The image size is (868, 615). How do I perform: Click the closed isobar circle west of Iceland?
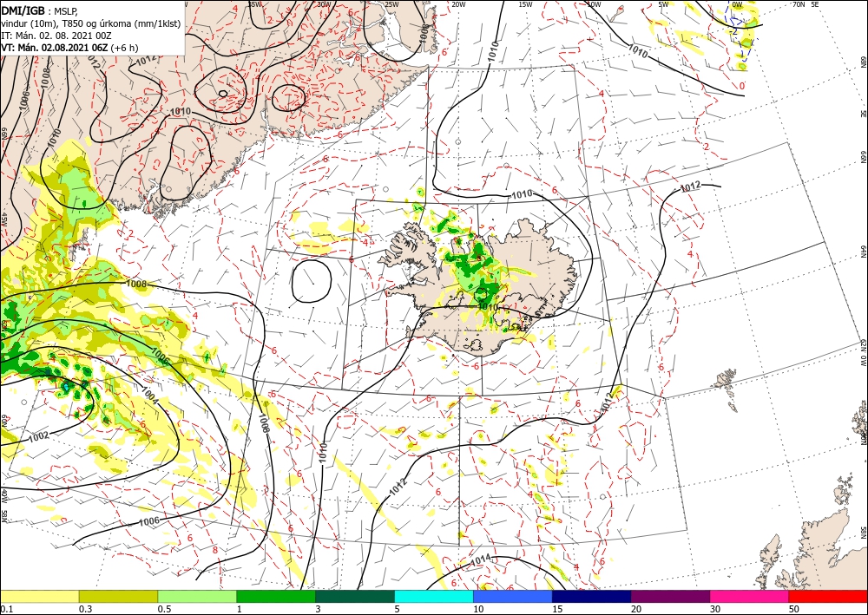[311, 281]
